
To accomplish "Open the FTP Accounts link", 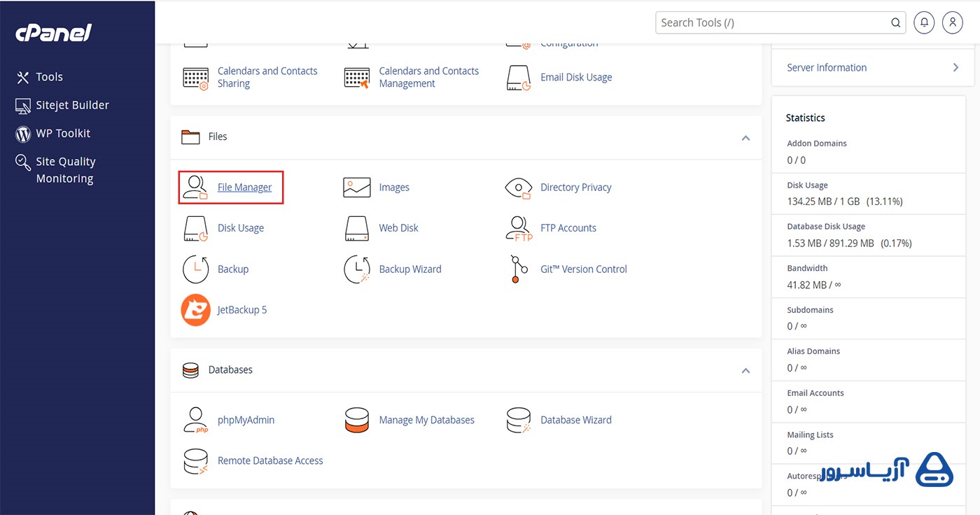I will click(568, 228).
